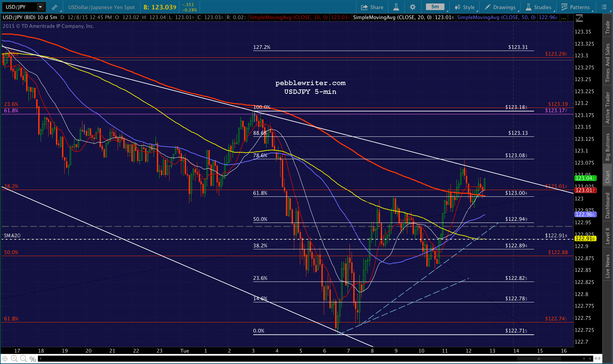This screenshot has width=613, height=364.
Task: Open the thinkScript flask tool
Action: (x=396, y=7)
